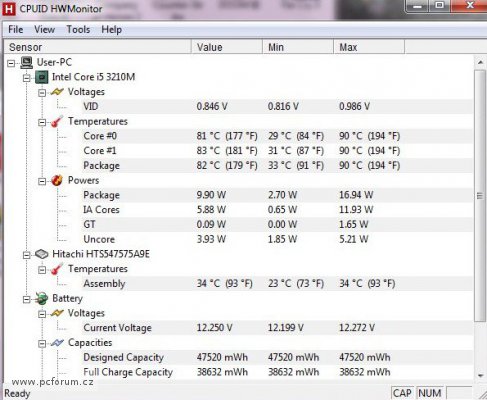Click the Hitachi HTS547575A9E label

point(101,254)
